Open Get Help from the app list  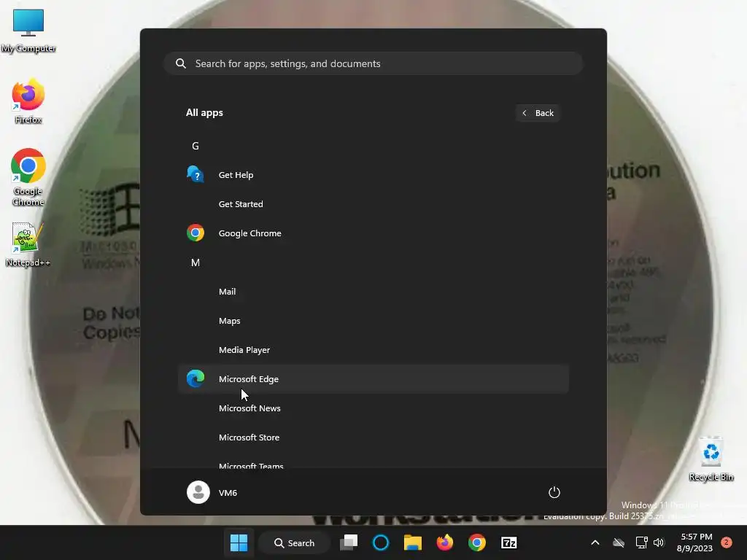(373, 175)
